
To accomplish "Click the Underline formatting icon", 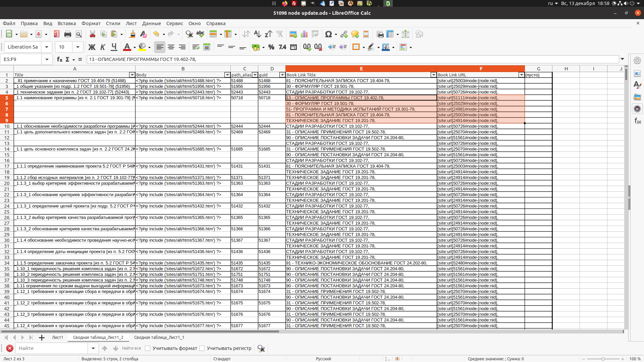I will 114,47.
